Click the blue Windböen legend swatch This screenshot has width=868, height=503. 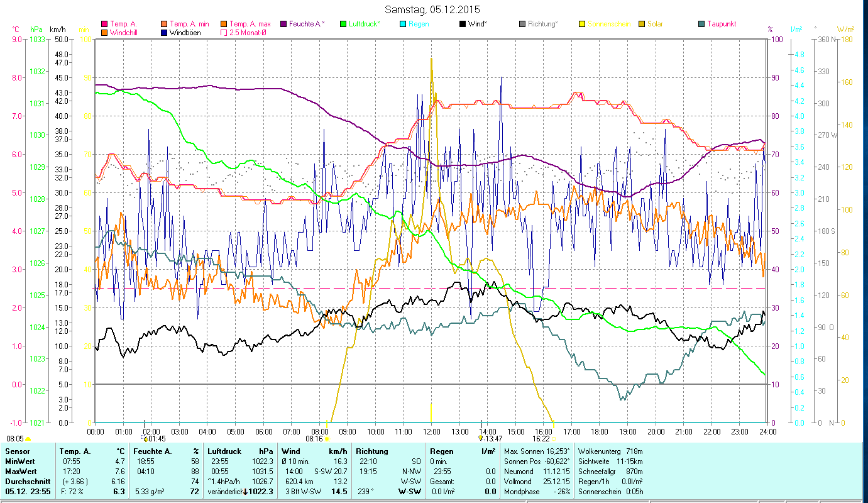pyautogui.click(x=165, y=32)
